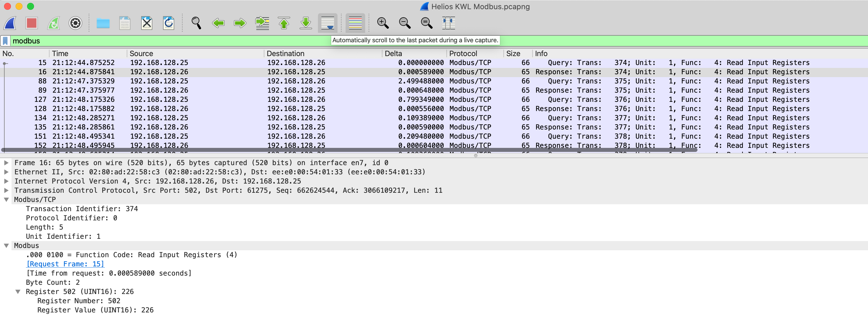The image size is (868, 336).
Task: Collapse the Register 502 subtree
Action: click(x=18, y=292)
